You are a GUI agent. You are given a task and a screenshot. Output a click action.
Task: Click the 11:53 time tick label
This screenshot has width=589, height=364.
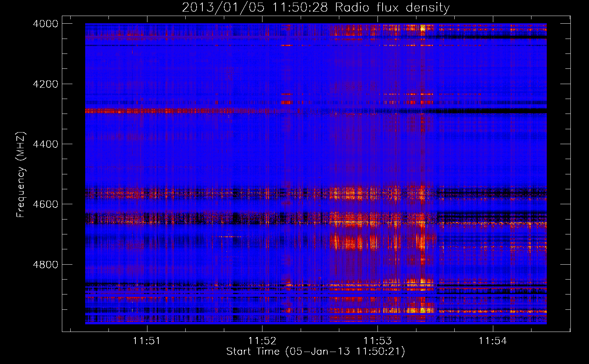coord(377,341)
